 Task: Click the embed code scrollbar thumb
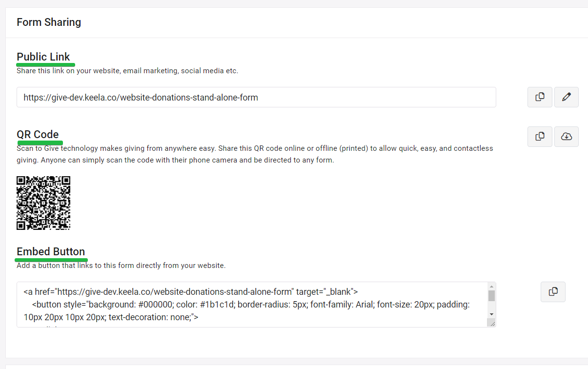491,295
